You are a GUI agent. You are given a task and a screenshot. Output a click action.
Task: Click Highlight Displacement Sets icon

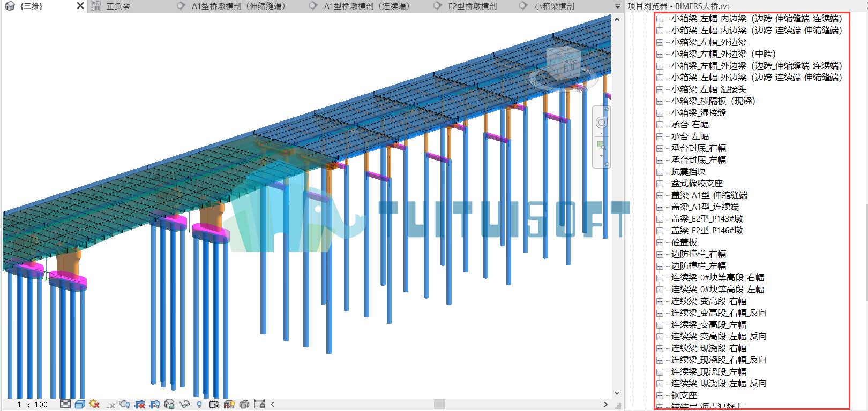(244, 404)
